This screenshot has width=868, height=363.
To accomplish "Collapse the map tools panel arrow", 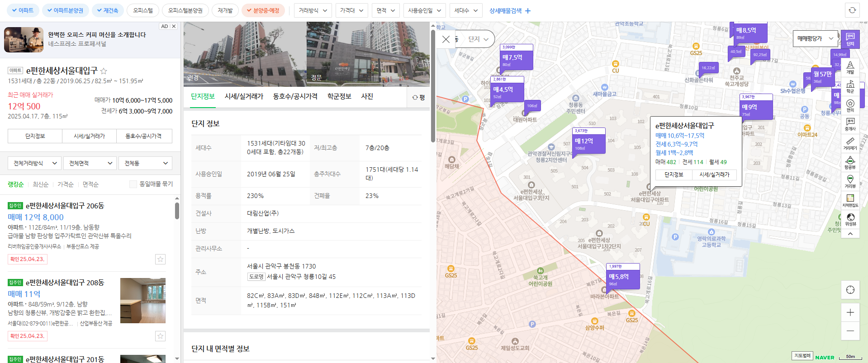I will (850, 234).
